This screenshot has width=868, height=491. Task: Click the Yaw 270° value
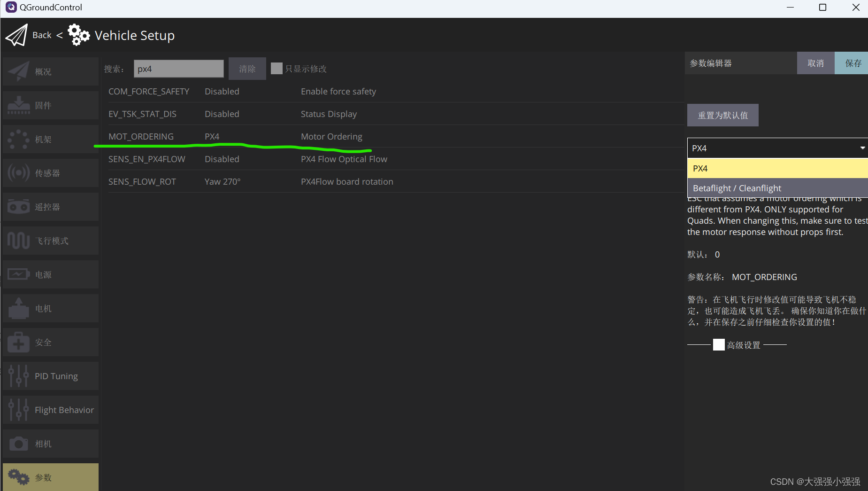(x=223, y=181)
